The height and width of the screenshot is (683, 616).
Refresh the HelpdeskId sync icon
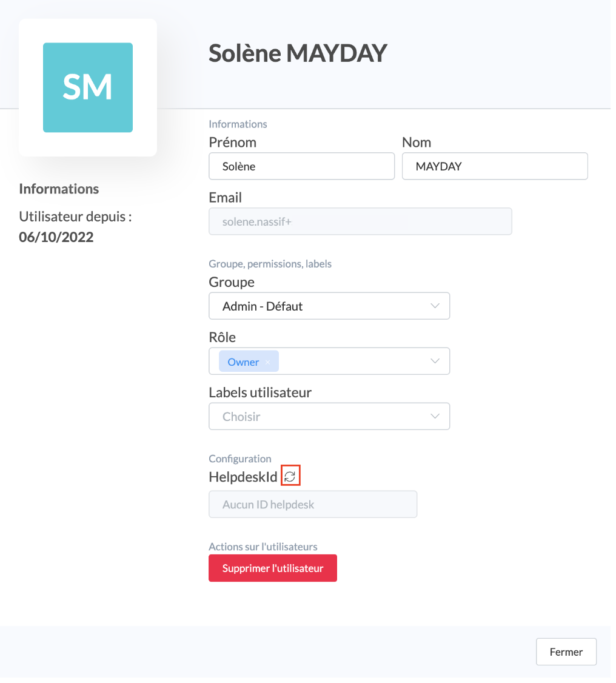(290, 477)
